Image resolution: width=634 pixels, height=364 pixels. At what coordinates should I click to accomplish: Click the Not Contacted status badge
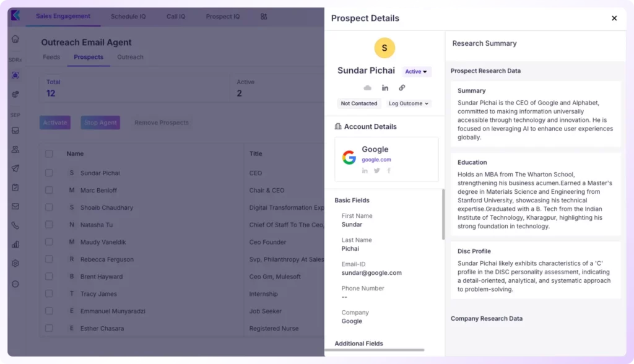tap(358, 103)
